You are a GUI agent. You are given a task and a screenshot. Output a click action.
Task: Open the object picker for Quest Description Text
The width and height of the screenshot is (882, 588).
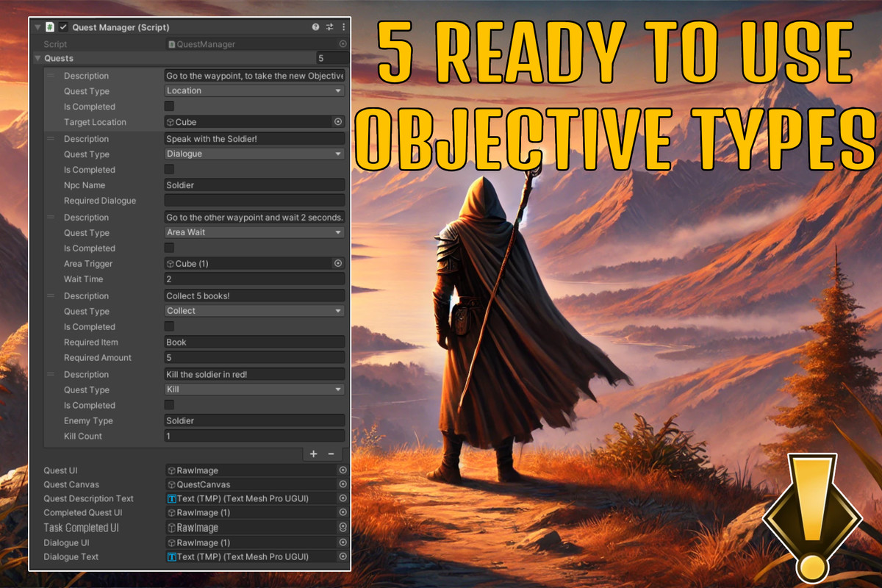point(342,498)
